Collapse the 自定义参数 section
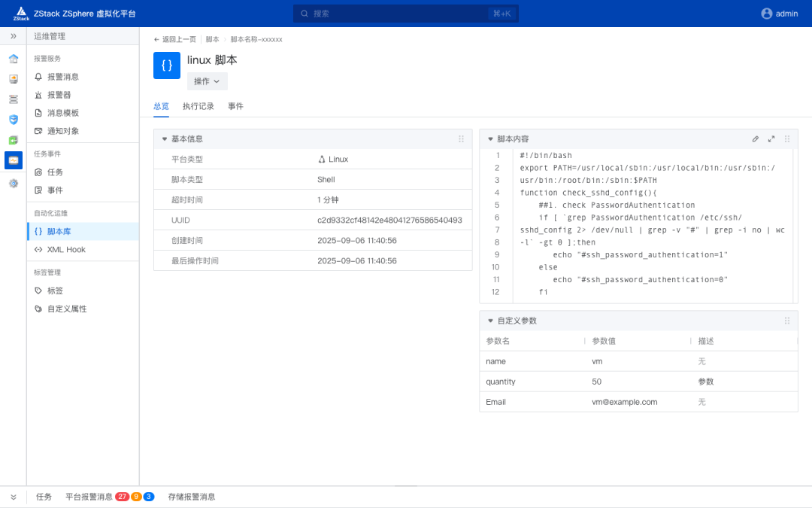This screenshot has width=812, height=508. coord(490,321)
